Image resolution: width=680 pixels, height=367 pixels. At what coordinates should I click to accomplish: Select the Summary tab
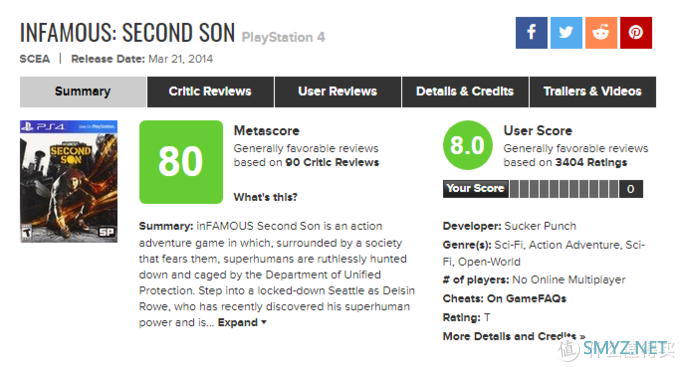[x=83, y=92]
